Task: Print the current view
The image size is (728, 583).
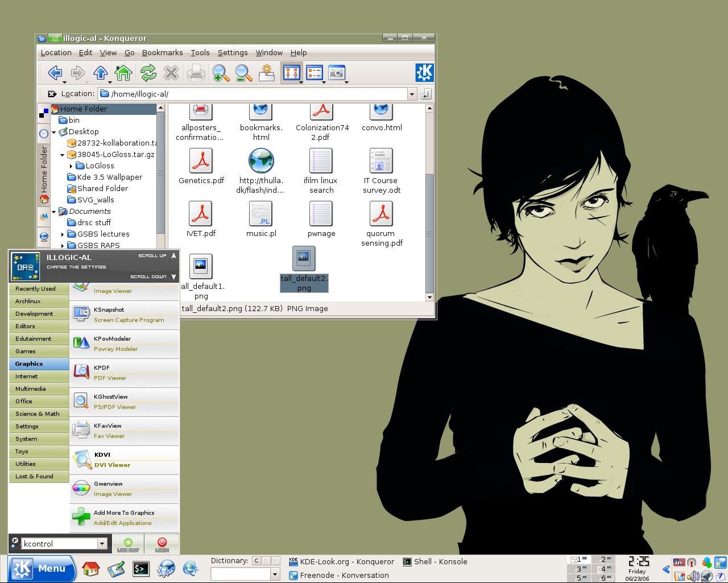Action: tap(196, 73)
